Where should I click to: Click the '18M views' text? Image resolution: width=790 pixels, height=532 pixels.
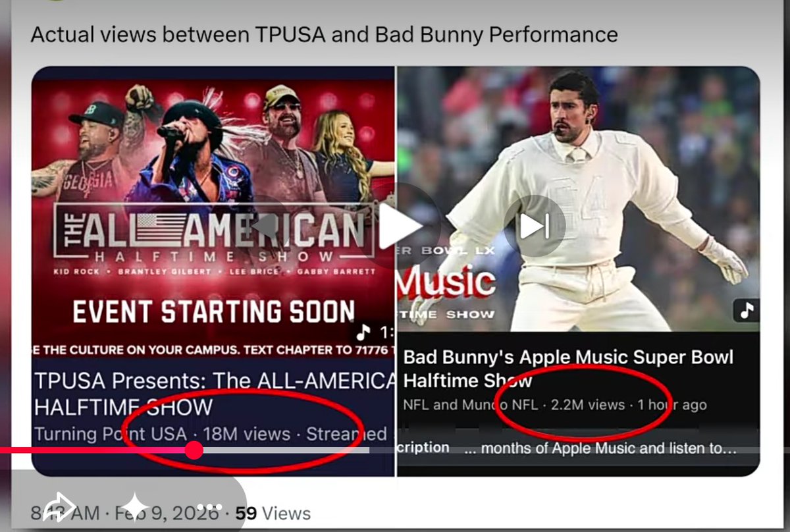pos(247,435)
